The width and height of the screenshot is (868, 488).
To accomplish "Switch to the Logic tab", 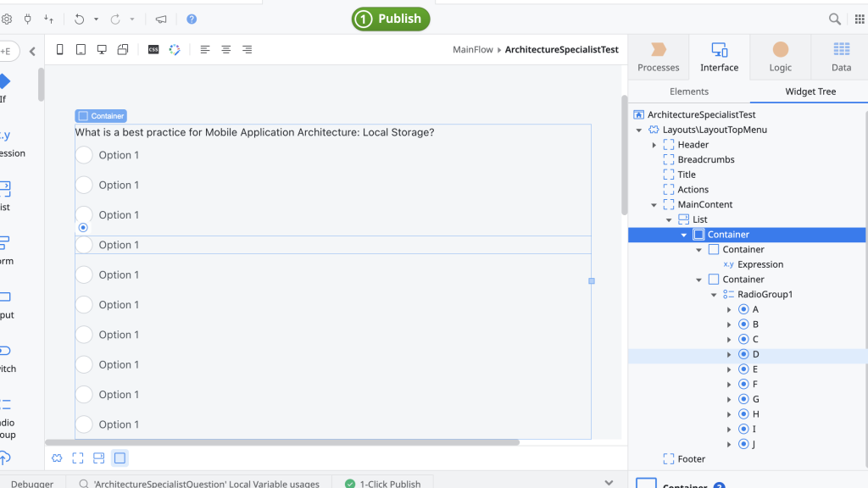I will [x=780, y=57].
